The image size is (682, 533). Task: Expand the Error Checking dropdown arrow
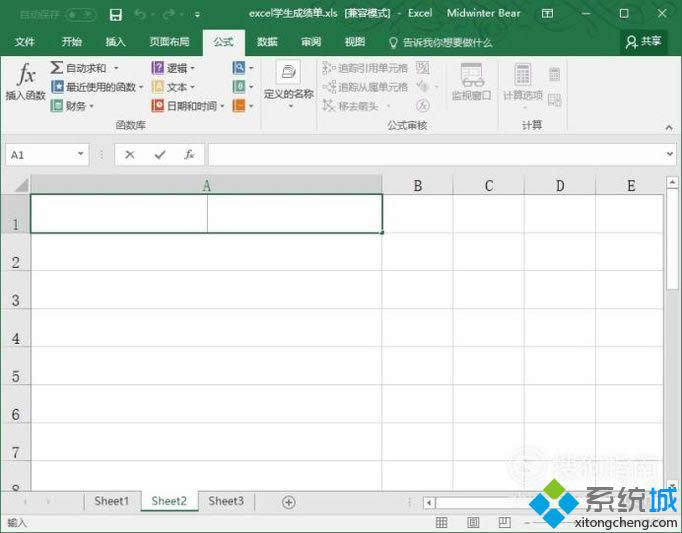coord(436,87)
